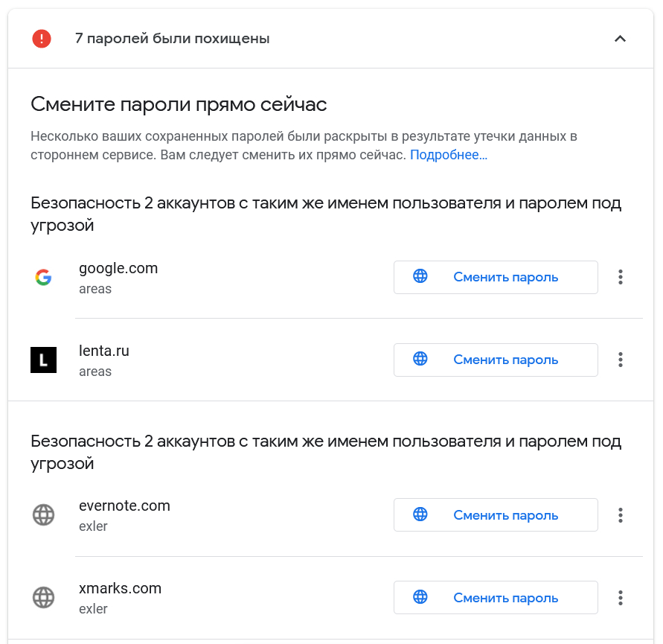Open the 'Подробнее…' link
This screenshot has width=663, height=644.
click(448, 156)
